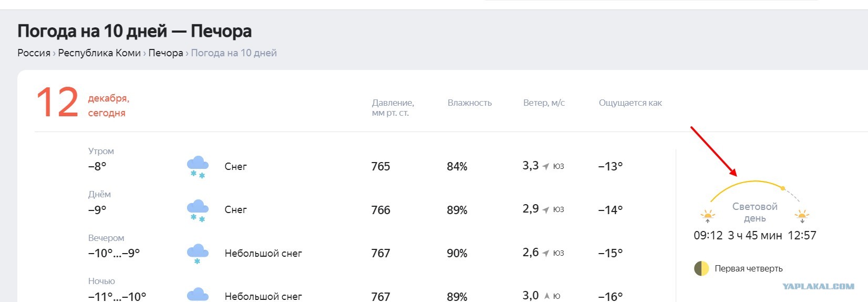The image size is (868, 302).
Task: Click the Погода на 10 дней breadcrumb
Action: pos(234,53)
